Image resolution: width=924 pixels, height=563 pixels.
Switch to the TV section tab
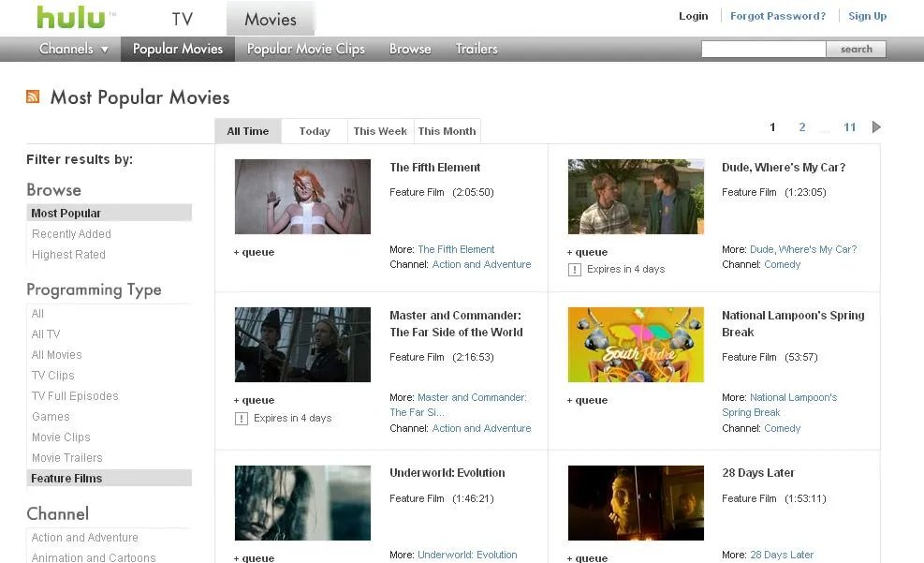(x=183, y=19)
